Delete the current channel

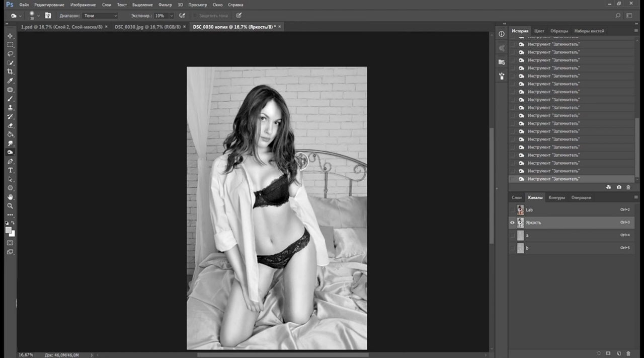[x=628, y=354]
